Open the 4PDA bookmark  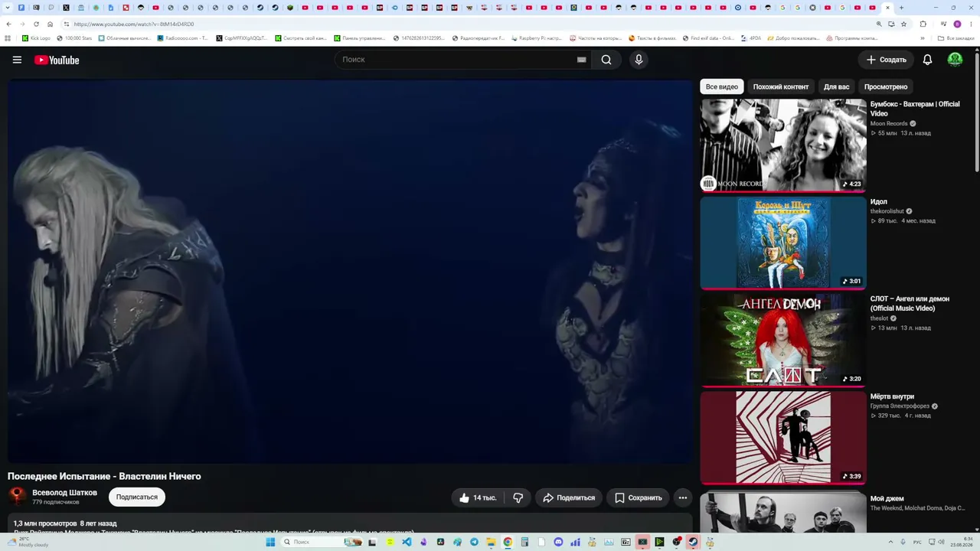pyautogui.click(x=751, y=37)
